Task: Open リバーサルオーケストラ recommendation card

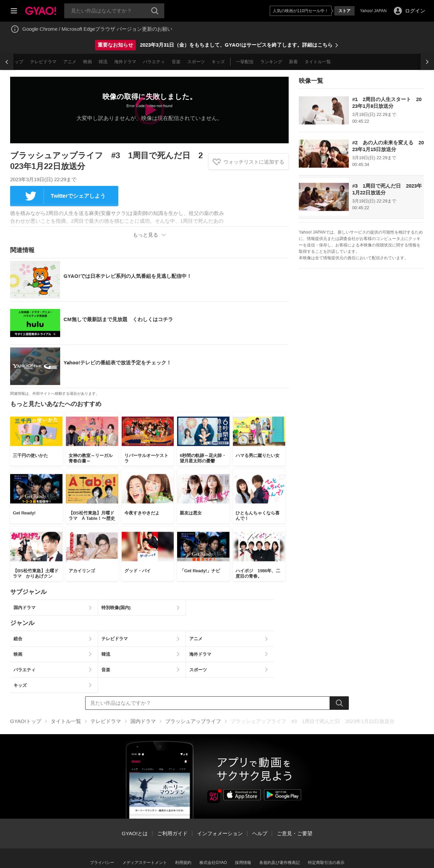Action: [x=148, y=439]
